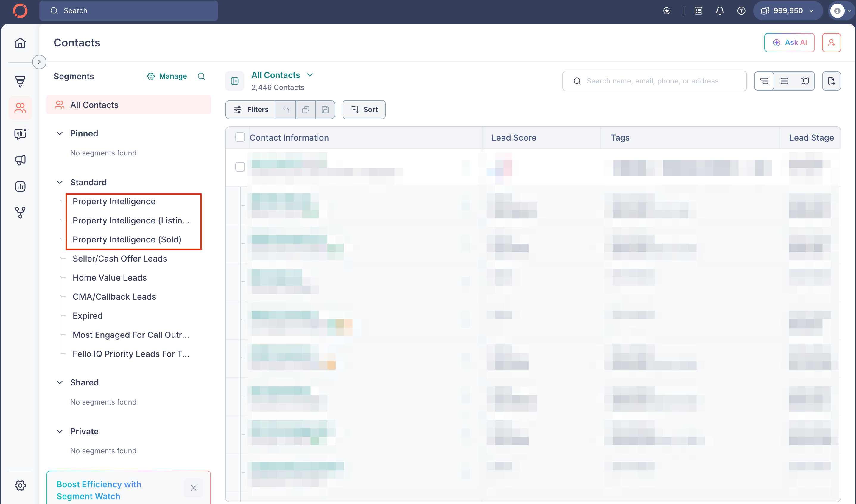Collapse the Shared segments group
The height and width of the screenshot is (504, 856).
(60, 382)
